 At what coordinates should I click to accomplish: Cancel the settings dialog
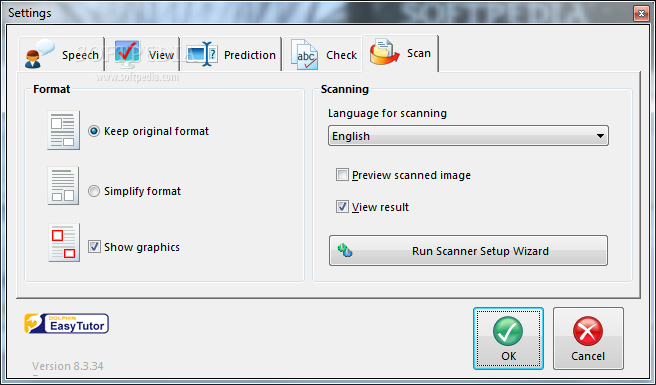coord(588,339)
